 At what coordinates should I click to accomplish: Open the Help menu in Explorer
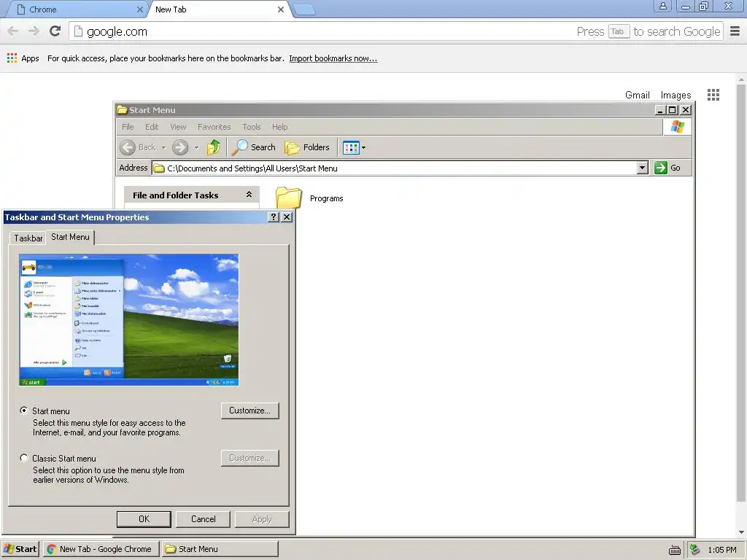[x=280, y=127]
